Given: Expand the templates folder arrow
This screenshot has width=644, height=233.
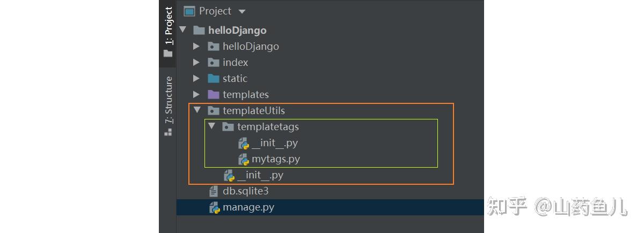Looking at the screenshot, I should pyautogui.click(x=197, y=94).
